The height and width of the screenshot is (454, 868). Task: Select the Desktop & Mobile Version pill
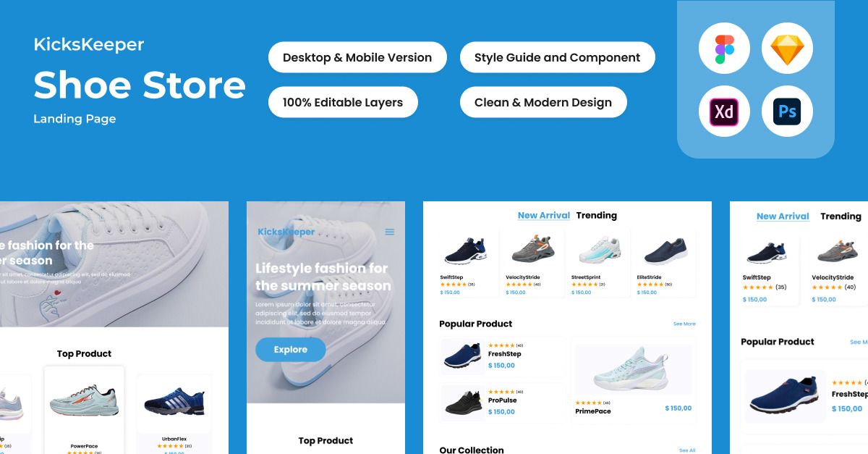(357, 57)
